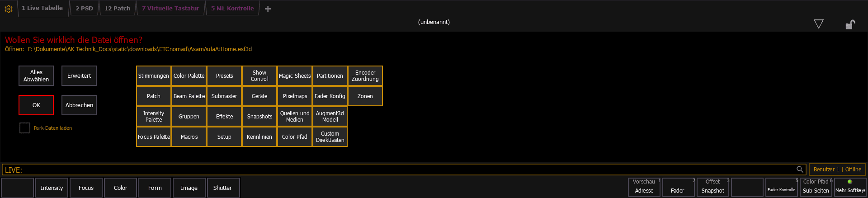868x198 pixels.
Task: Expand options with the Erweitert button
Action: (79, 76)
